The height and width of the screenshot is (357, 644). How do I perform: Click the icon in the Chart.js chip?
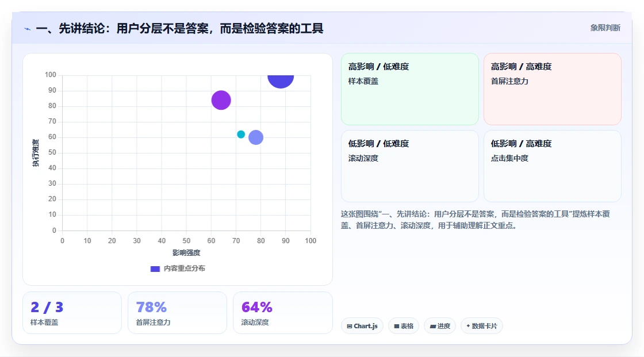coord(350,326)
